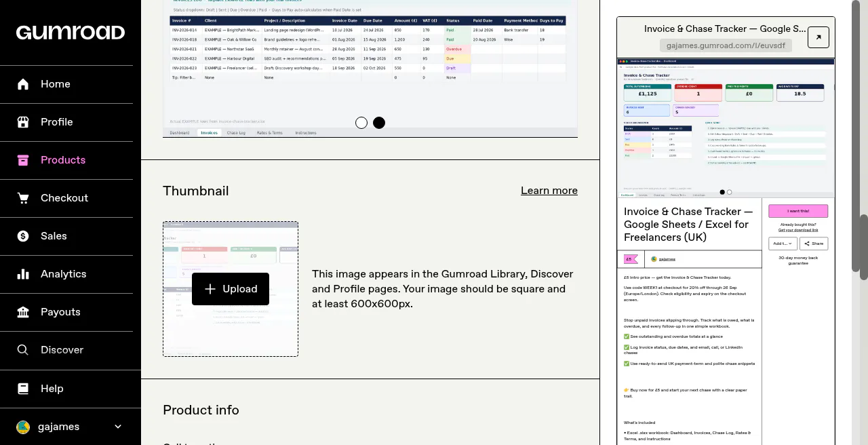The height and width of the screenshot is (445, 868).
Task: Open Home via its house icon
Action: pyautogui.click(x=23, y=84)
